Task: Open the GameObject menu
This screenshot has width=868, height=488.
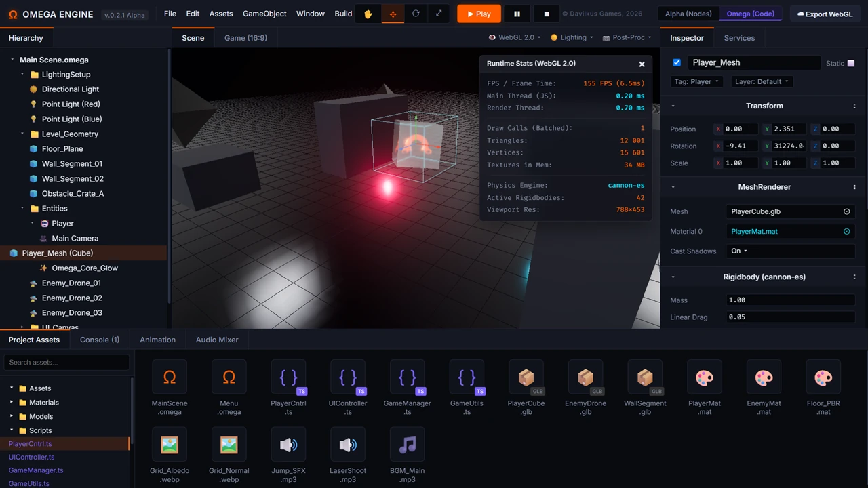Action: click(264, 14)
